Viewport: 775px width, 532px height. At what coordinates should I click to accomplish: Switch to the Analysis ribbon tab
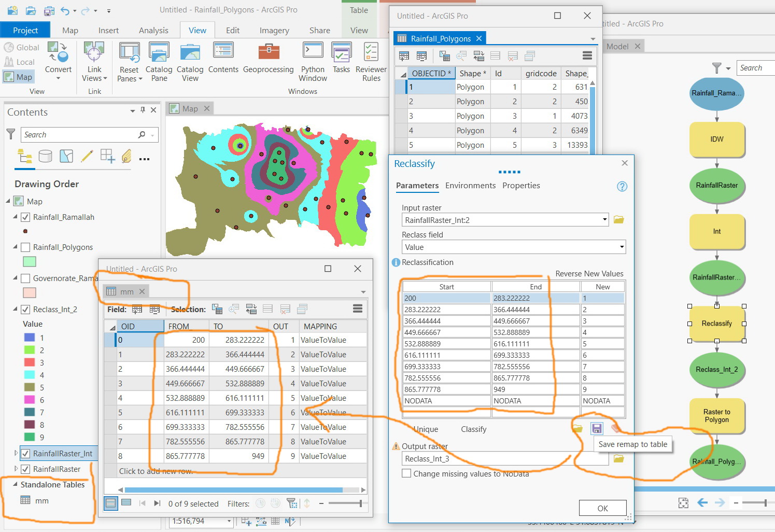(x=153, y=31)
